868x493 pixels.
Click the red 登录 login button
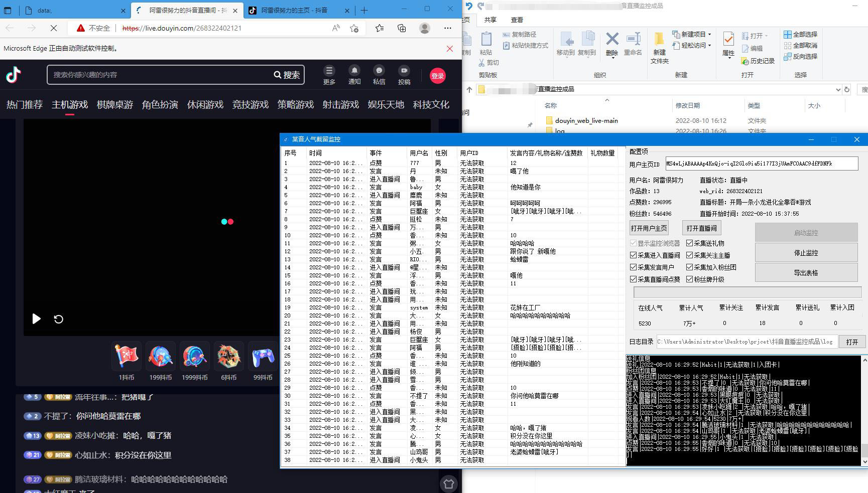coord(438,76)
